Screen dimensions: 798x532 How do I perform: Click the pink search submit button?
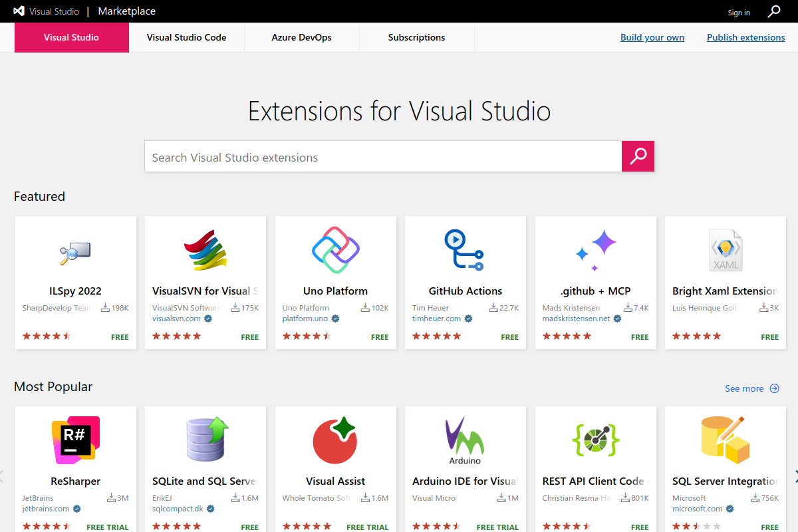tap(638, 156)
